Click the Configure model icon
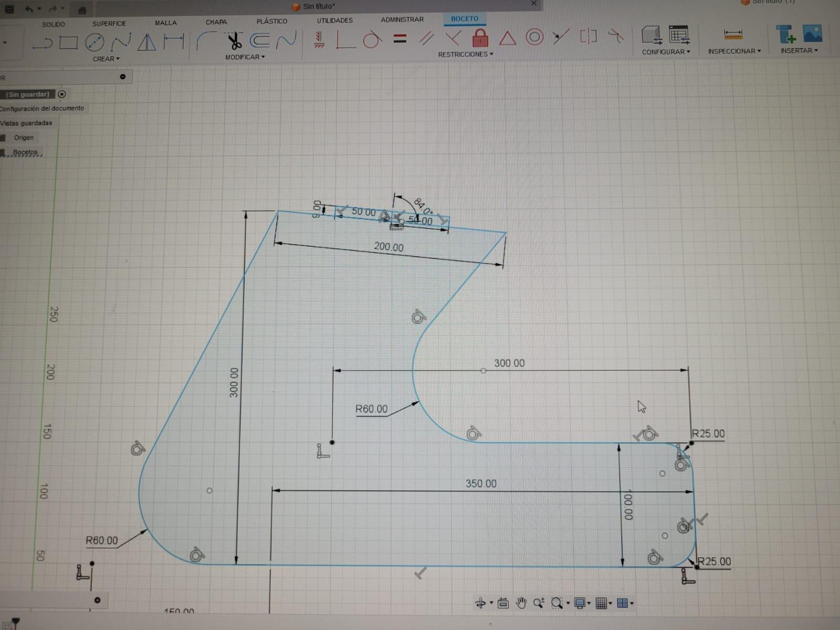Viewport: 840px width, 630px height. pos(652,35)
